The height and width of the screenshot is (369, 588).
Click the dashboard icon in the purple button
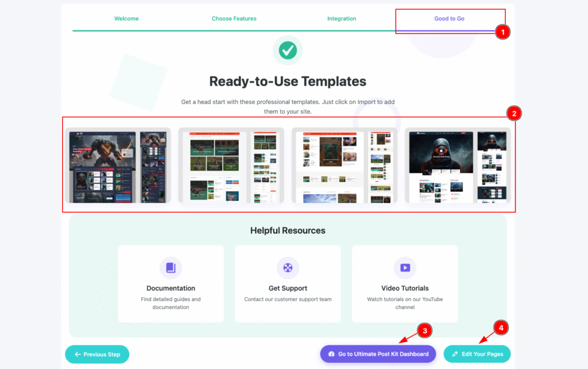[331, 354]
